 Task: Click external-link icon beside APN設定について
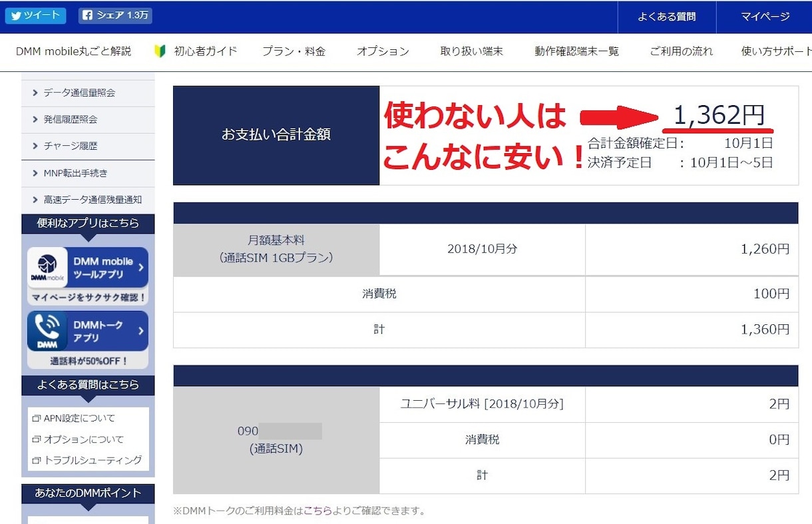(36, 419)
